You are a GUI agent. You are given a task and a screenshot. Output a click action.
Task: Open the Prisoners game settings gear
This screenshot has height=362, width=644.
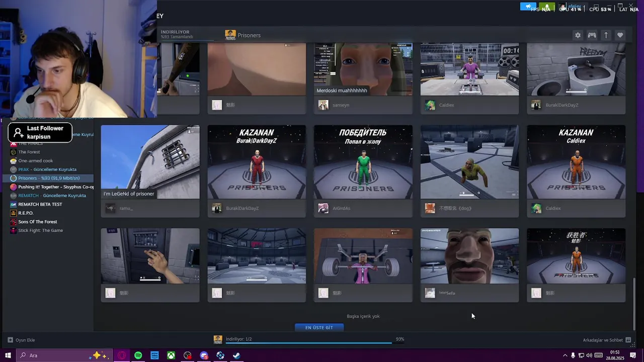pos(578,35)
